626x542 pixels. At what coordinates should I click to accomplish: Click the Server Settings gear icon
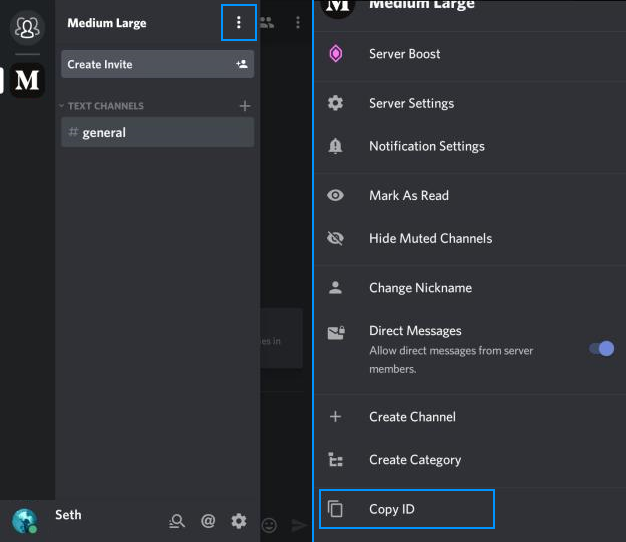[335, 103]
